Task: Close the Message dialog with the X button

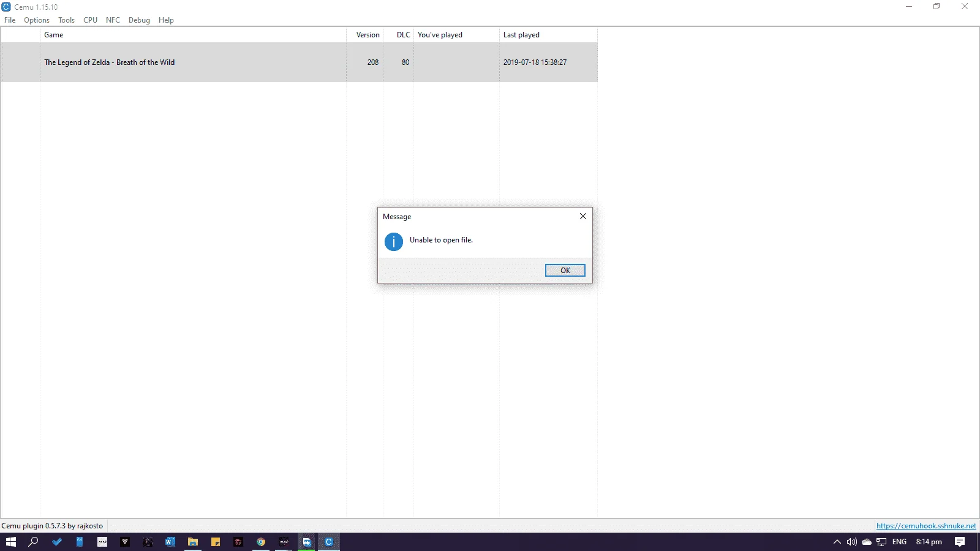Action: (582, 216)
